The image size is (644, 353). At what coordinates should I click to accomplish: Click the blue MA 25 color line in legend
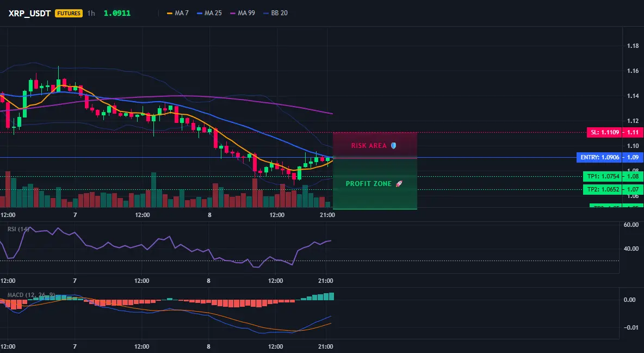point(200,13)
